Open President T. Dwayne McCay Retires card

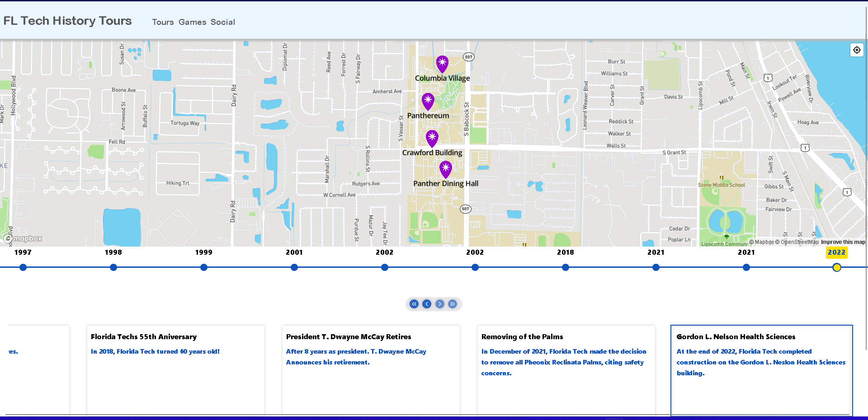tap(371, 369)
